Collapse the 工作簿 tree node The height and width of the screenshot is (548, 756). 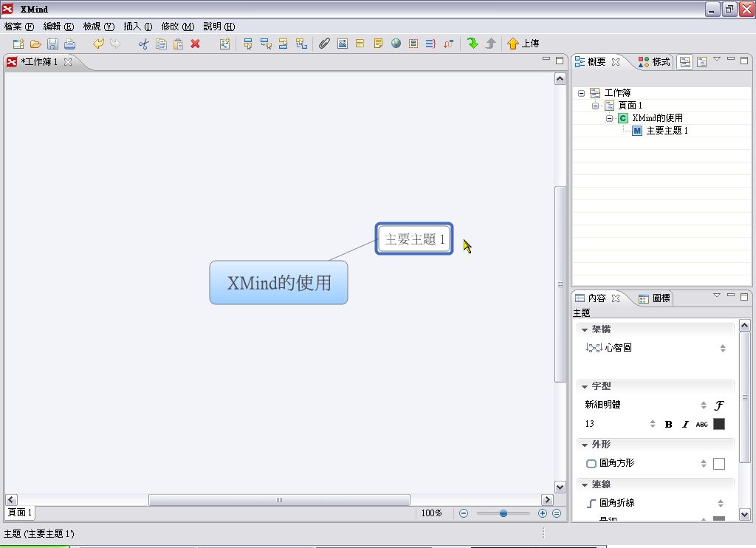(x=582, y=93)
